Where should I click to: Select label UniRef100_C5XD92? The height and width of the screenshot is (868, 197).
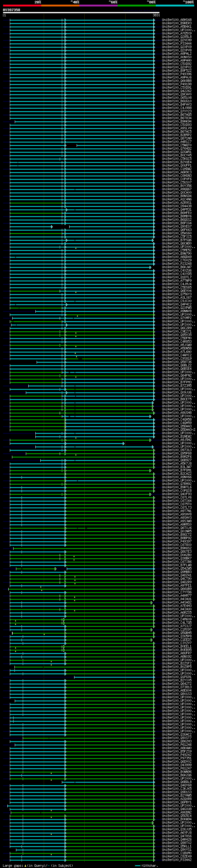point(177,64)
